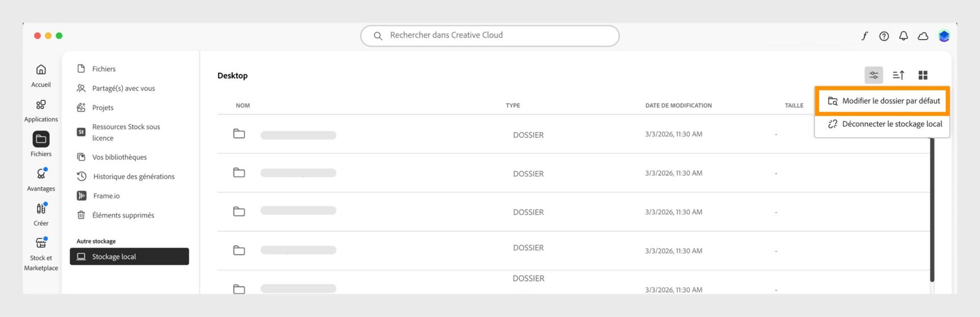Sort by DATE DE MODIFICATION header

click(678, 106)
